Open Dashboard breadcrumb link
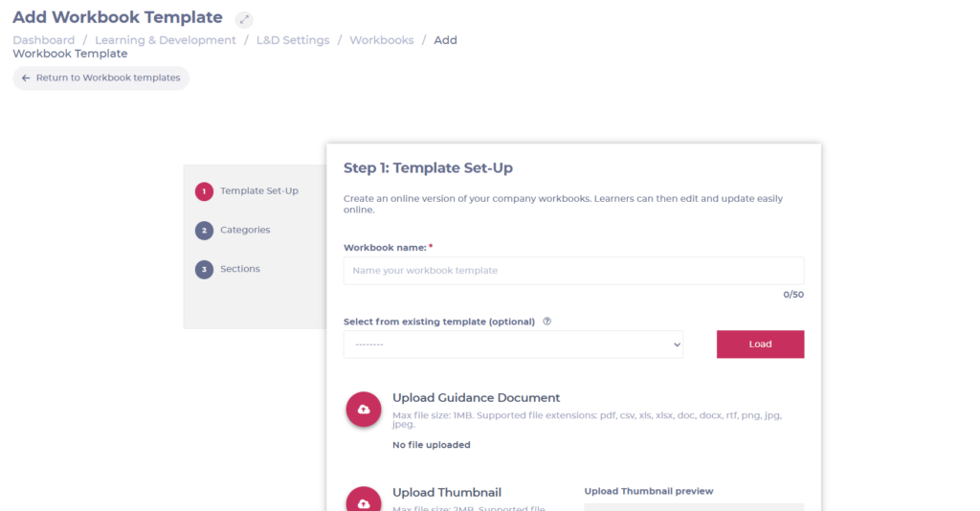980x511 pixels. coord(44,40)
